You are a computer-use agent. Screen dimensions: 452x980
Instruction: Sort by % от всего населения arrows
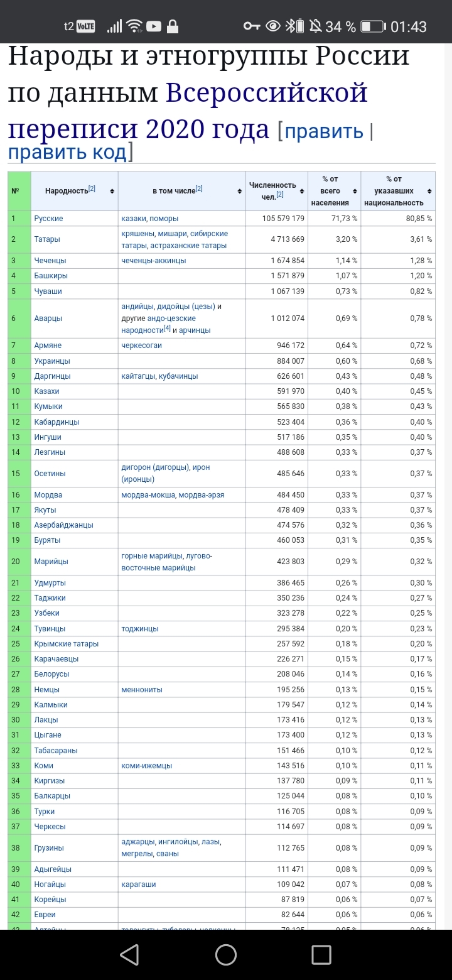[355, 191]
